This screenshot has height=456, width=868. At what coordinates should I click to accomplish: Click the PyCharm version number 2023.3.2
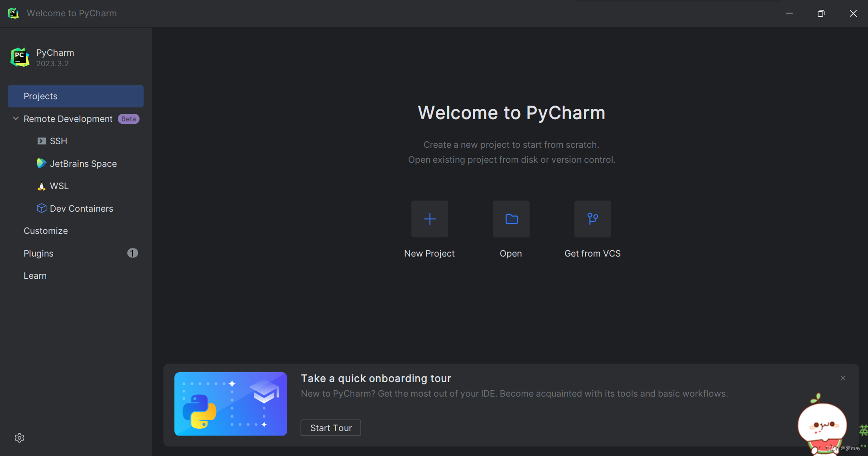pos(53,63)
